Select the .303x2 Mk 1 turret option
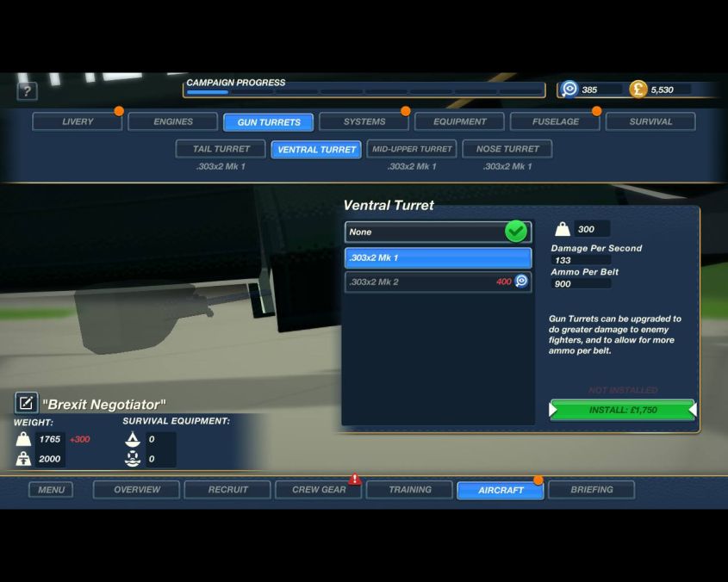728x582 pixels. pyautogui.click(x=438, y=258)
